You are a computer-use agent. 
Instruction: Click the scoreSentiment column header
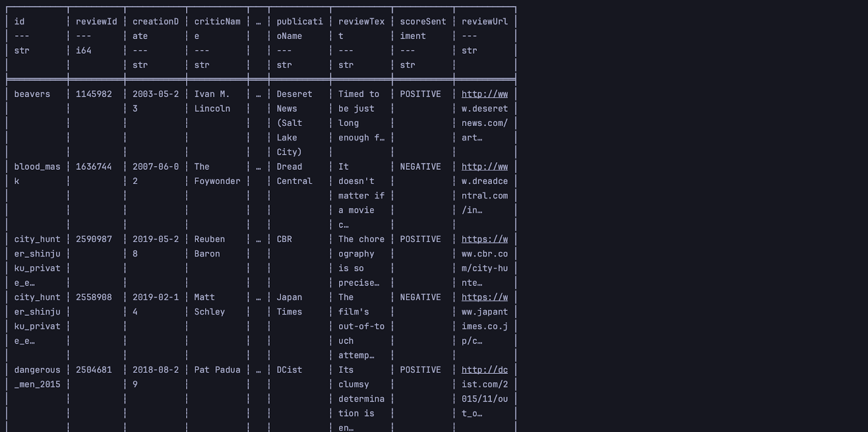(423, 28)
